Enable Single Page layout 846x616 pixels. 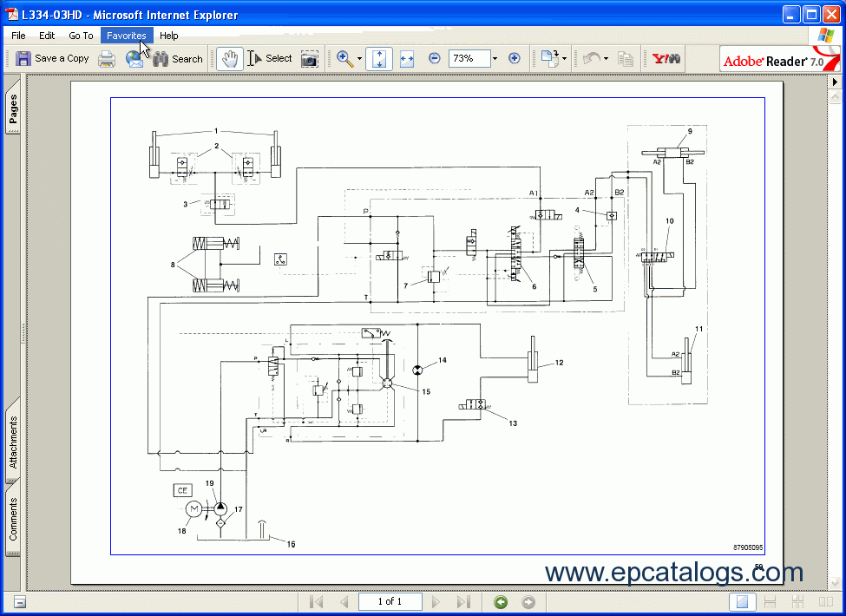click(x=743, y=601)
